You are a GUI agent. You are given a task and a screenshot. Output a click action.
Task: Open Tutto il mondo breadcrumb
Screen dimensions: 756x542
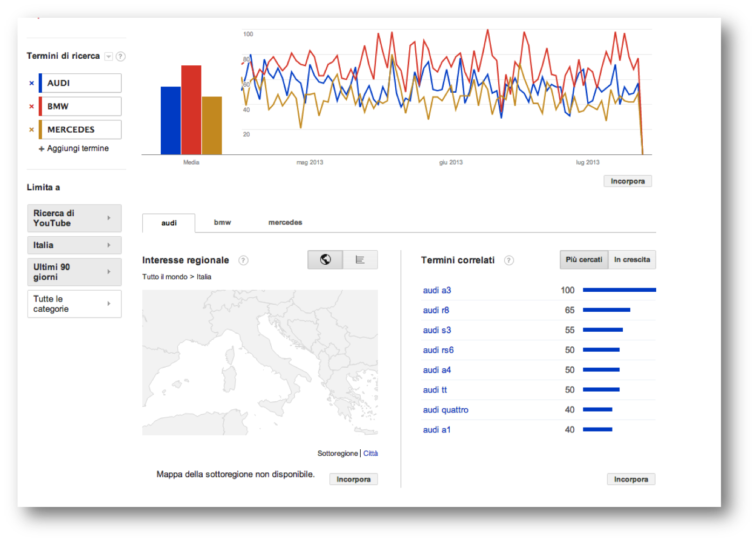(164, 277)
